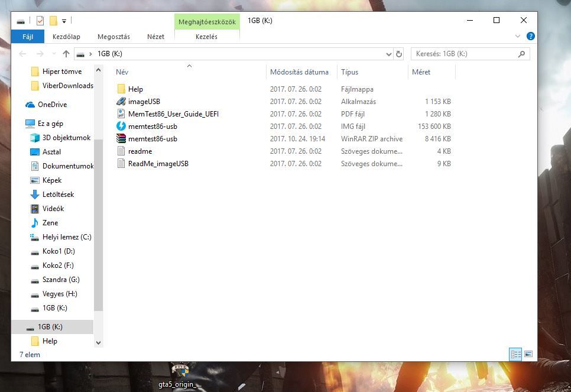
Task: Click the 1GB (K:) address bar path
Action: (109, 54)
